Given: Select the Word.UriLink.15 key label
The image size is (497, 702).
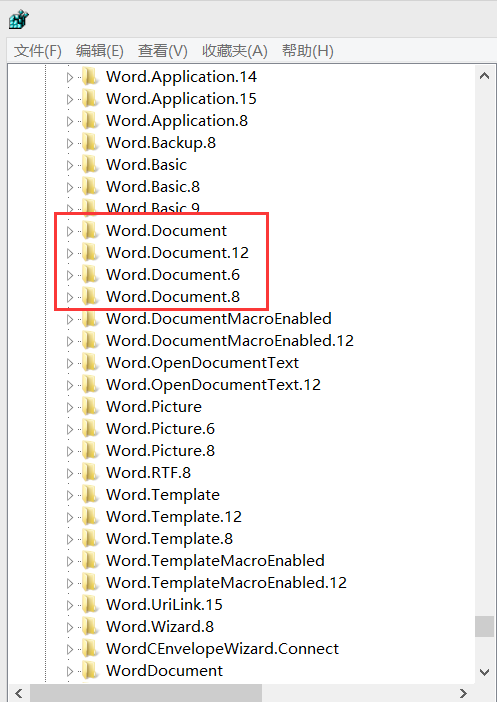Looking at the screenshot, I should tap(164, 604).
